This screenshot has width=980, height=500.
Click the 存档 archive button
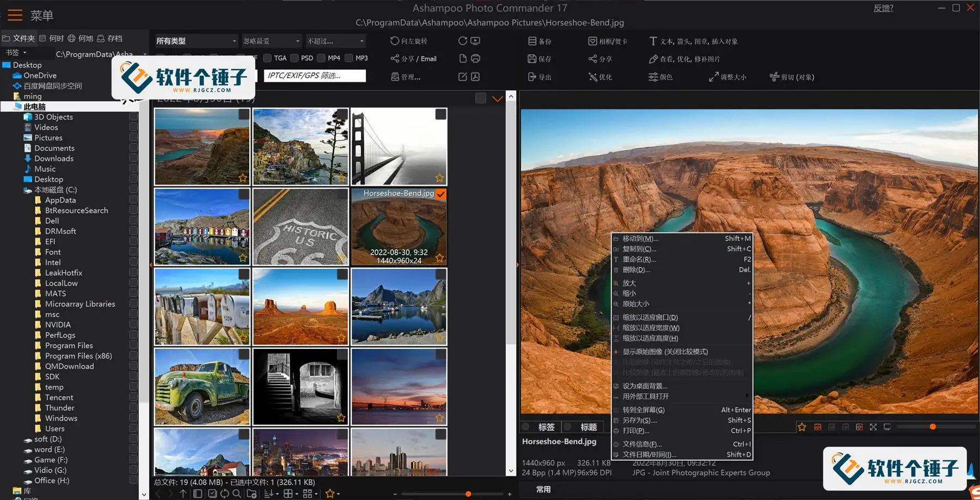tap(109, 38)
